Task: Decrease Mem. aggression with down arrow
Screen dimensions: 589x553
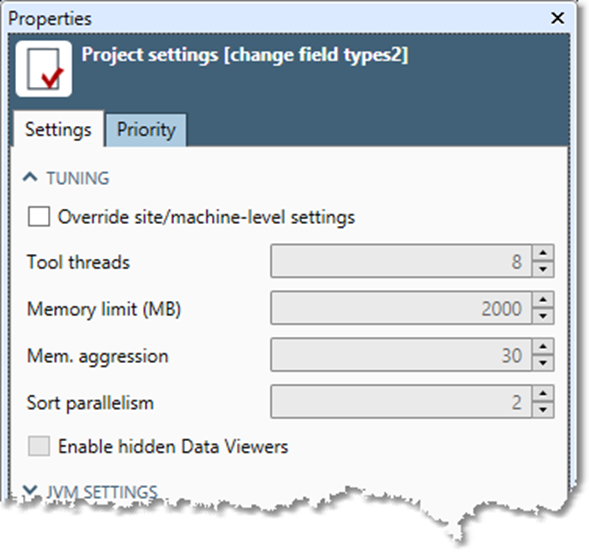Action: (543, 363)
